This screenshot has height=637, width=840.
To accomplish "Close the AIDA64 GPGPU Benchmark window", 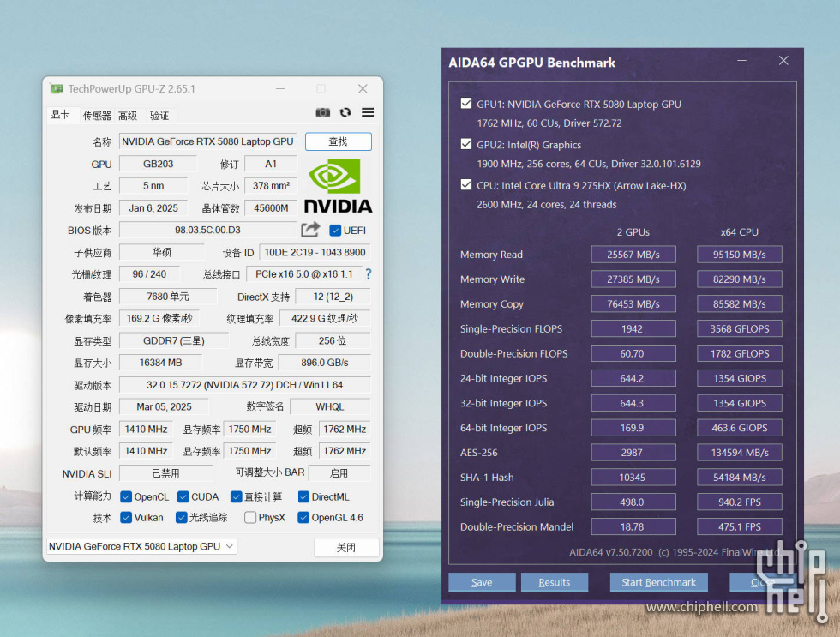I will tap(783, 61).
